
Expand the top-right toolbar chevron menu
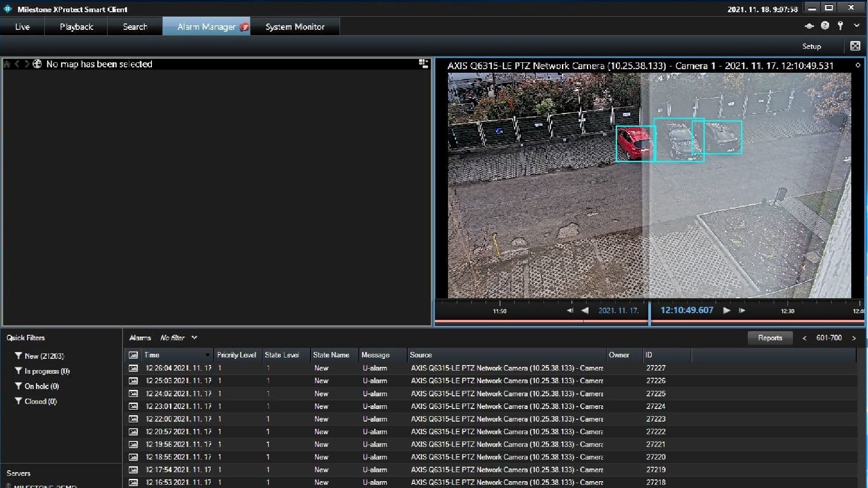[x=857, y=26]
